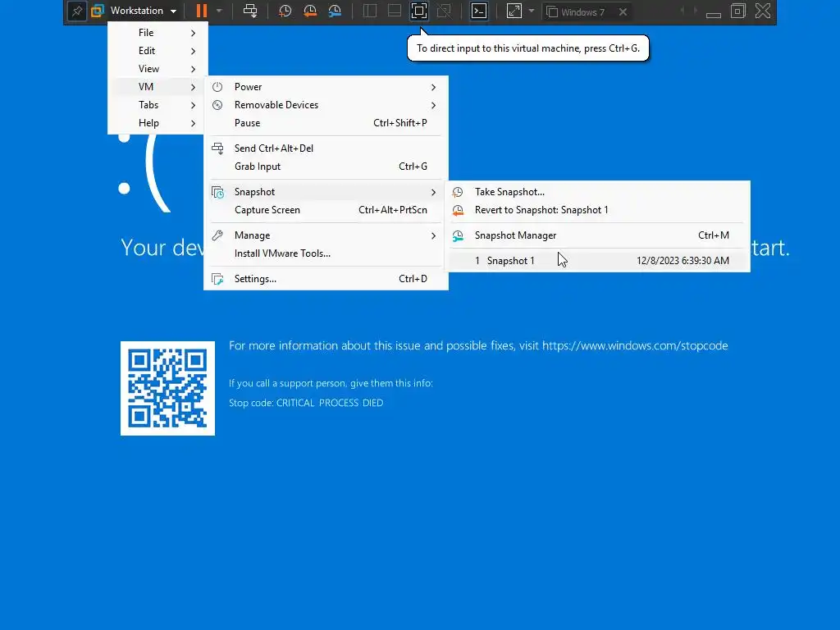
Task: Click the Removable Devices disc icon
Action: click(x=217, y=105)
